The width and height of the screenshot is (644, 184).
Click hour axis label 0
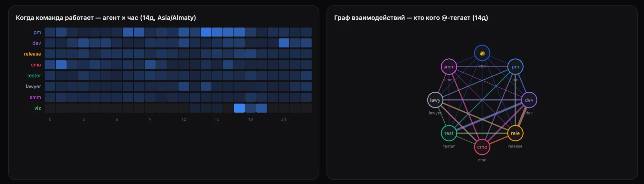50,119
